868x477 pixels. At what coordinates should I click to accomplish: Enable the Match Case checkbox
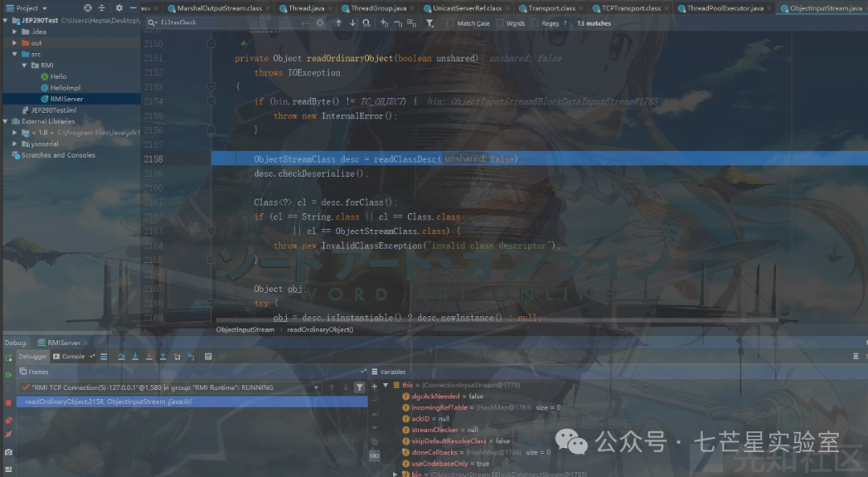[450, 23]
